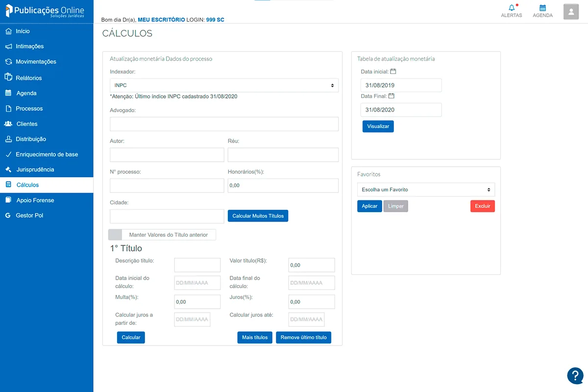The width and height of the screenshot is (588, 392).
Task: Open the help question mark icon
Action: click(575, 376)
